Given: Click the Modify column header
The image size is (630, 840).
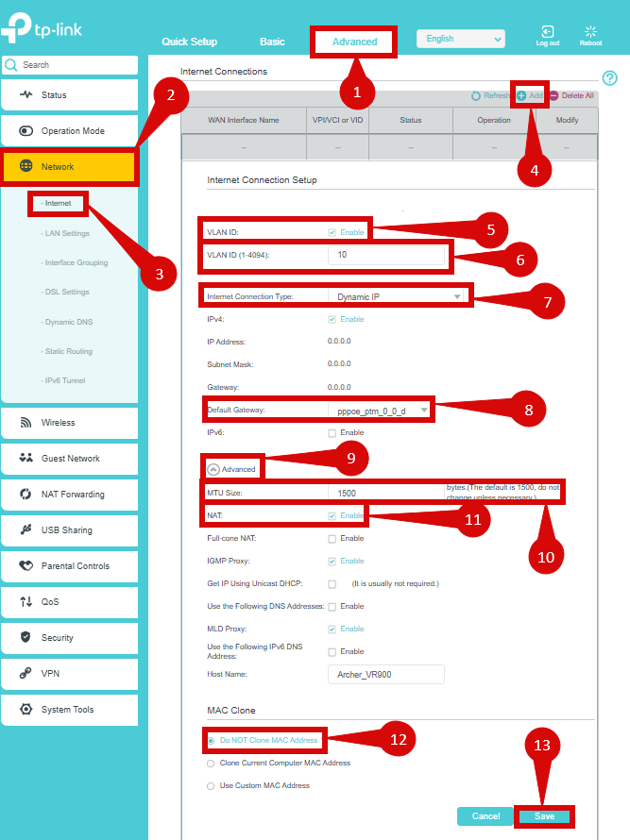Looking at the screenshot, I should point(567,120).
